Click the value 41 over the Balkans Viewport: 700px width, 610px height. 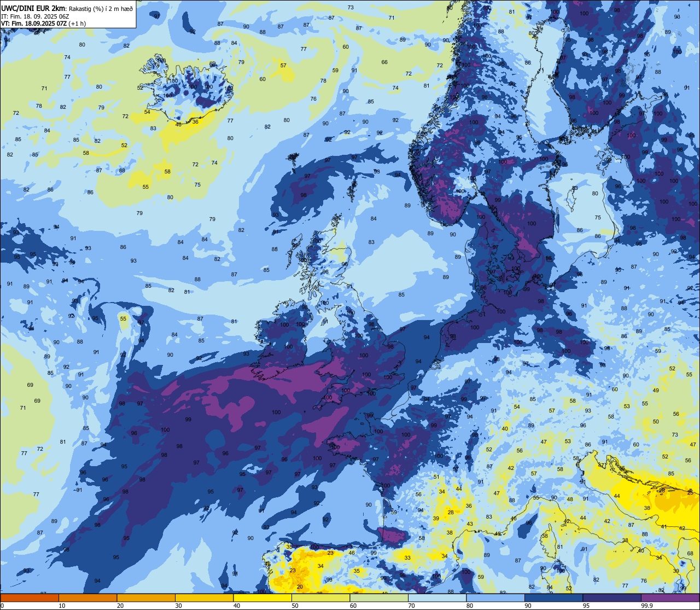tap(664, 527)
